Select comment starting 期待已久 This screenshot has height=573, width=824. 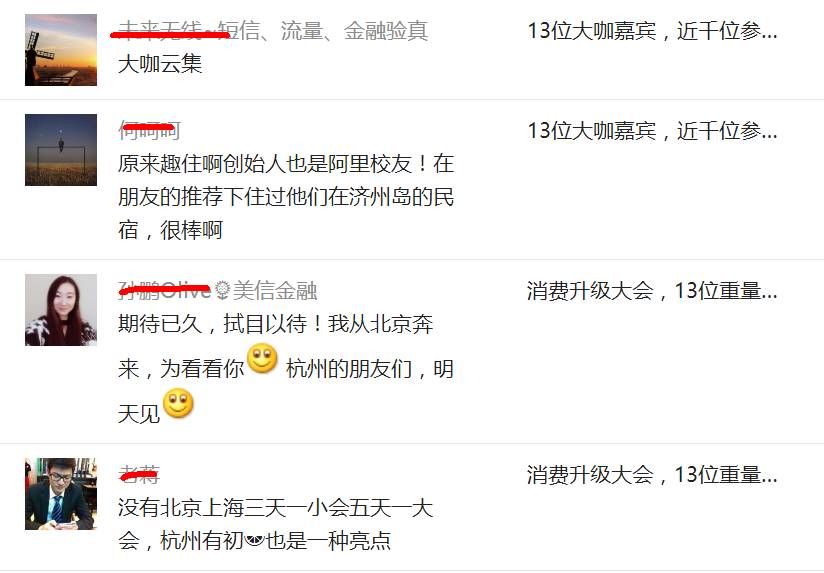[286, 368]
